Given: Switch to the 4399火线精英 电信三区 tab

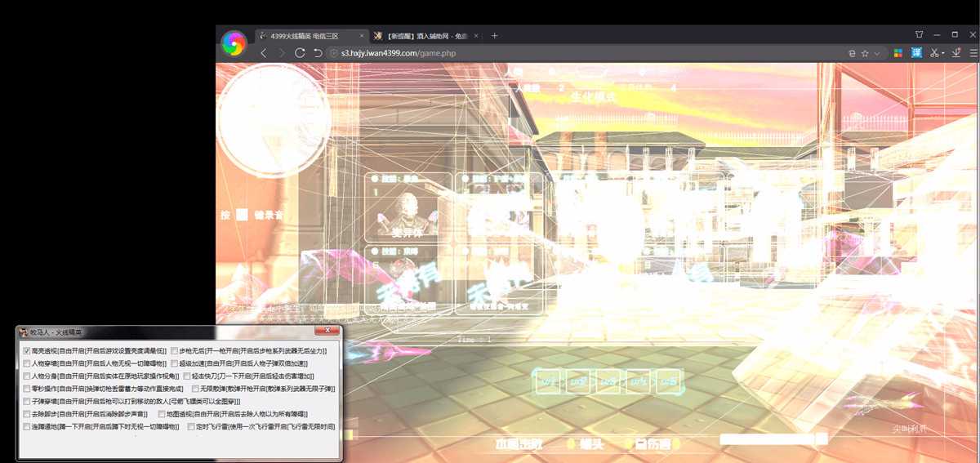Looking at the screenshot, I should 310,36.
